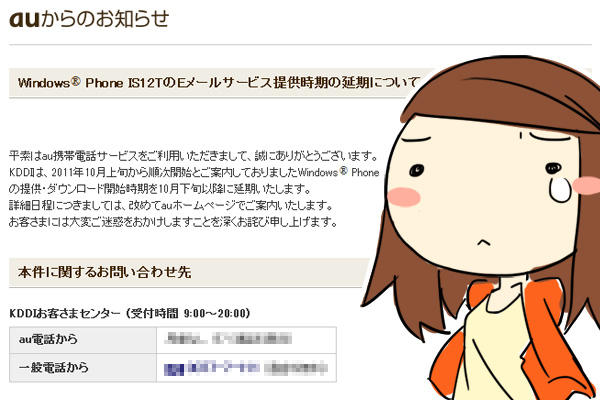Click the blurred phone number in the au電話 row
The image size is (600, 400).
click(228, 339)
